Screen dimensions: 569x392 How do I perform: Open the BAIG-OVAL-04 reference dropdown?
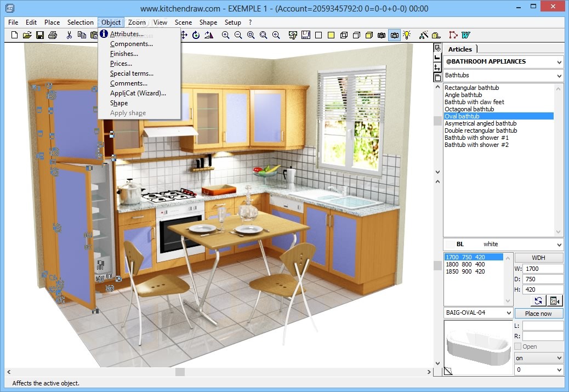coord(509,313)
